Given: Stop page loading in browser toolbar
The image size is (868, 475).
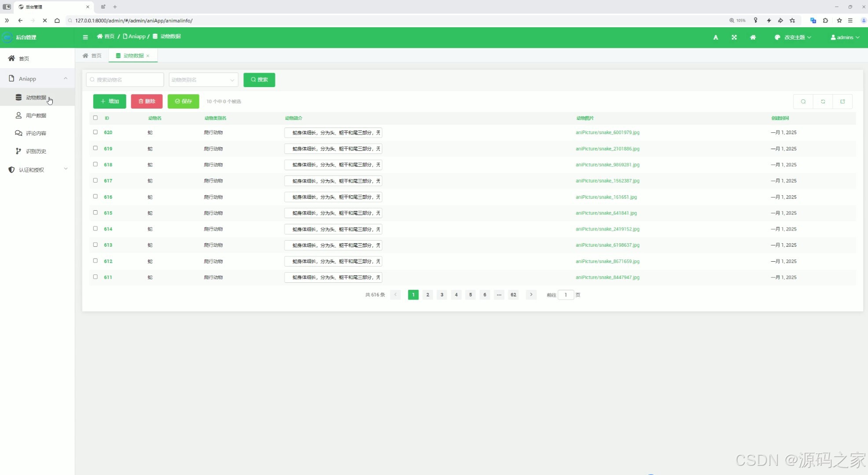Looking at the screenshot, I should (x=44, y=20).
